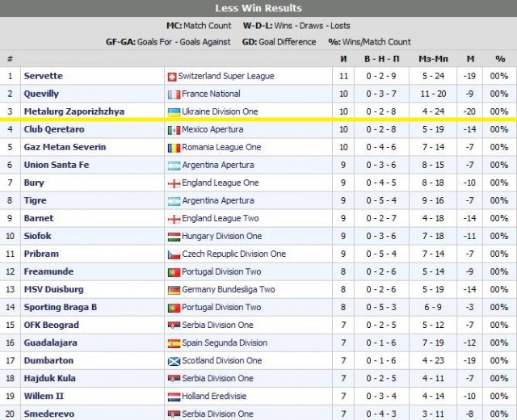This screenshot has height=420, width=517.
Task: Select Sporting Braga B team name
Action: click(61, 307)
